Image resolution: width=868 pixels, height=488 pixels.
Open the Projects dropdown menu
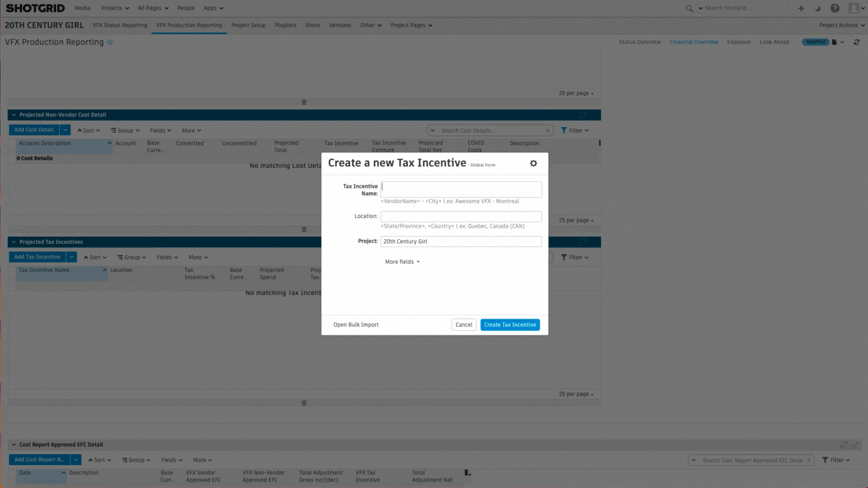[x=115, y=8]
